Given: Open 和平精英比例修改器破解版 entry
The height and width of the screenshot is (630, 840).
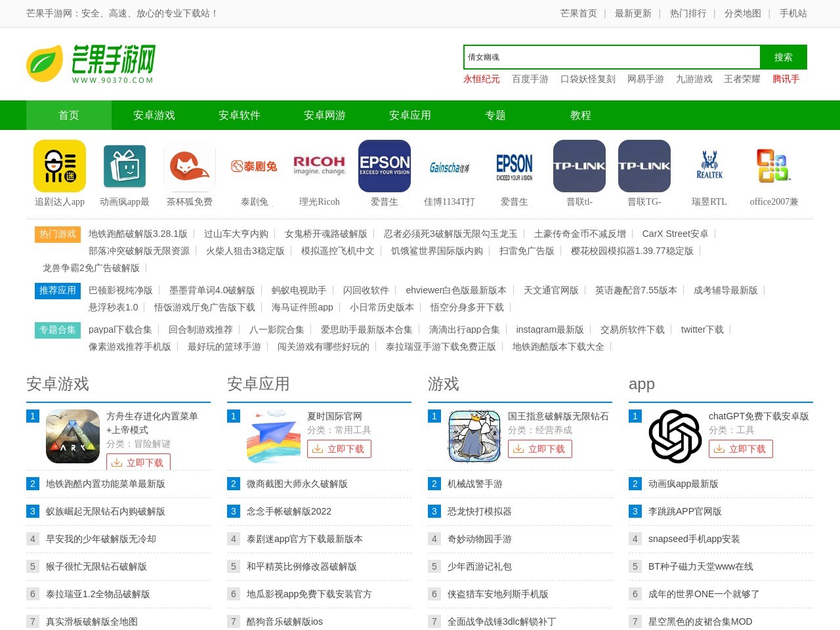Looking at the screenshot, I should (302, 566).
